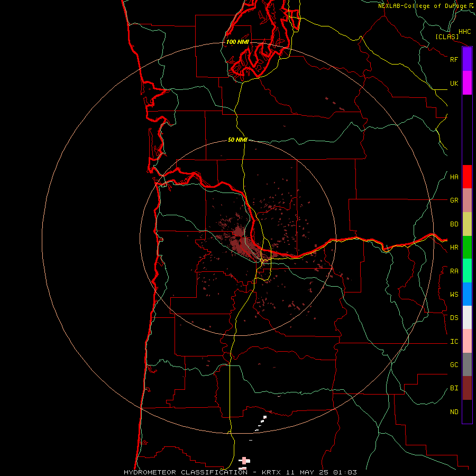Screen dimensions: 476x476
Task: Click the GC legend label
Action: coord(454,365)
